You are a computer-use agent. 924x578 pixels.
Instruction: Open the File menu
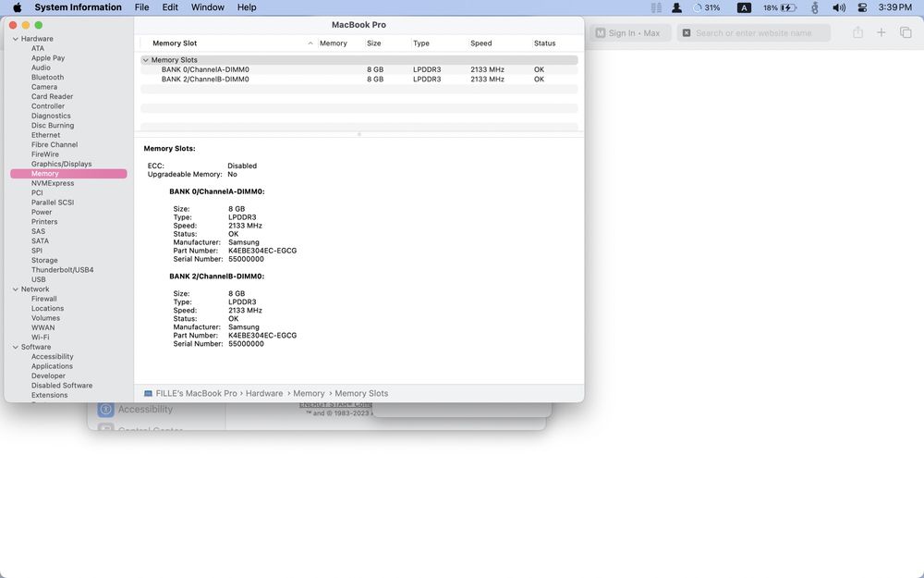(141, 7)
